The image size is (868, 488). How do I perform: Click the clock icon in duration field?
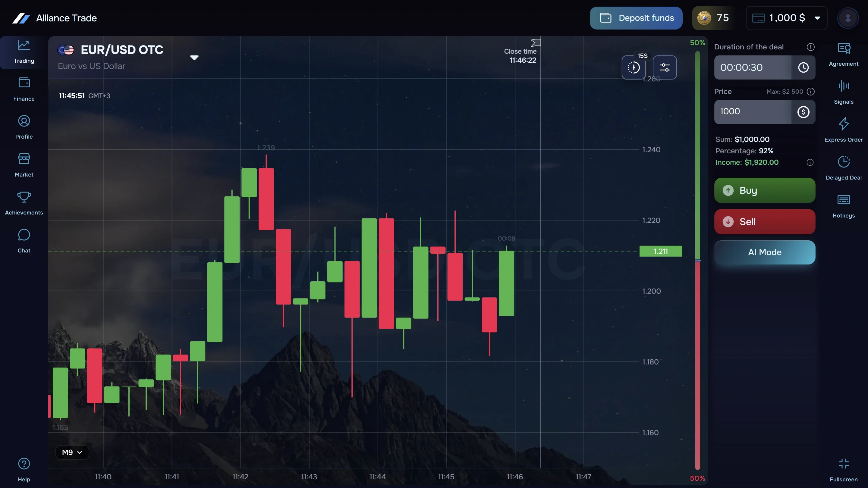click(x=803, y=67)
